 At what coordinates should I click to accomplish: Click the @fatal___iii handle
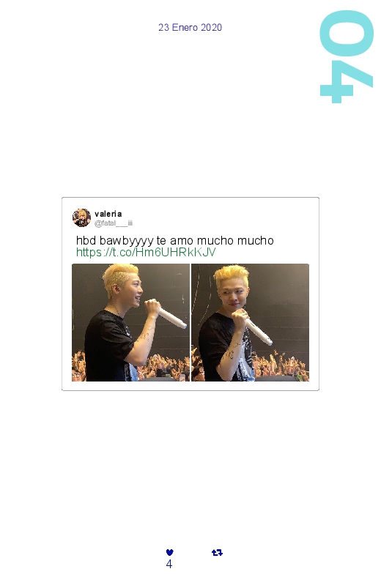click(x=113, y=223)
